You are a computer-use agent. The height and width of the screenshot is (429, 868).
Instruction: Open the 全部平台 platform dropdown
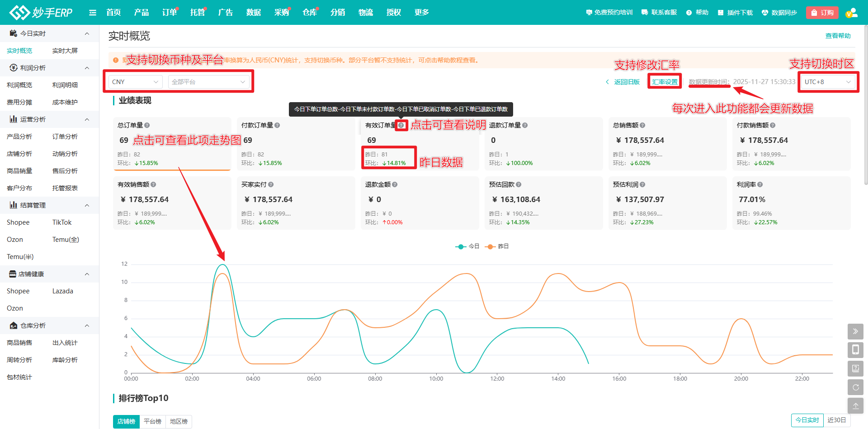tap(208, 82)
